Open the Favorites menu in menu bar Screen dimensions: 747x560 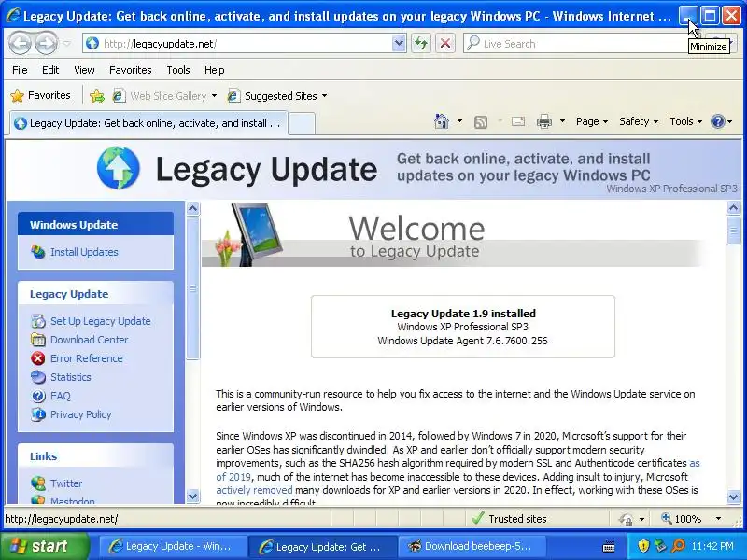click(131, 70)
